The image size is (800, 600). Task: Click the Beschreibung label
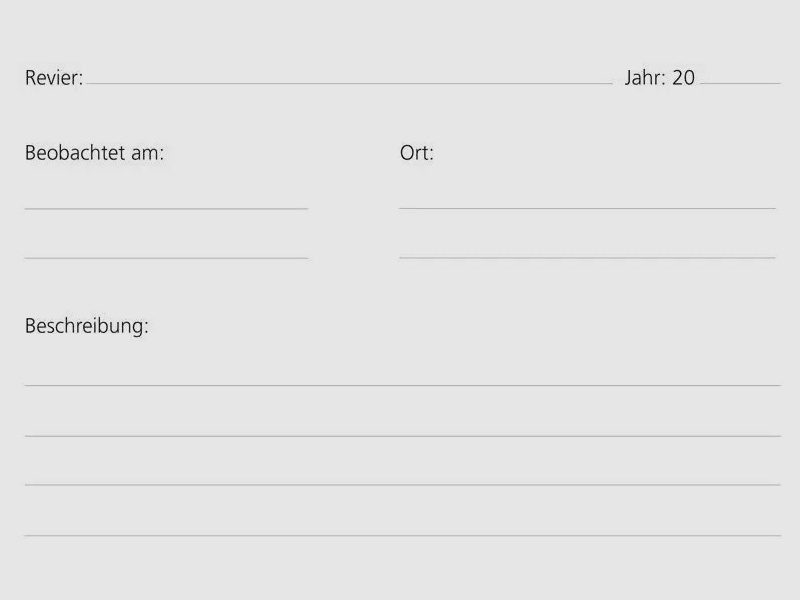tap(86, 327)
